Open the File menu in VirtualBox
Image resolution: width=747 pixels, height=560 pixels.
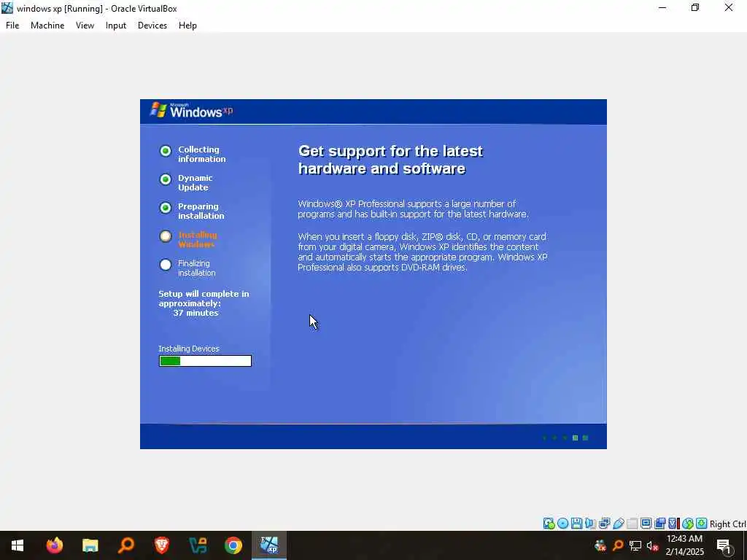tap(12, 26)
